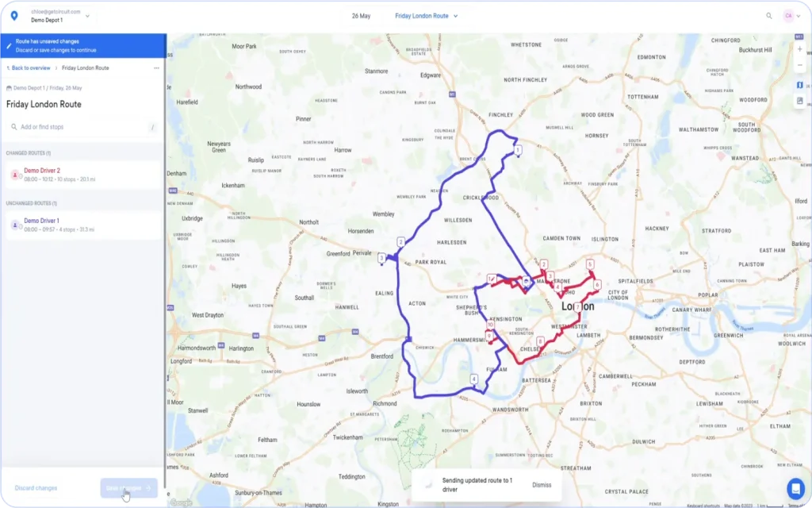Click the Circuit location pin logo

pyautogui.click(x=14, y=16)
